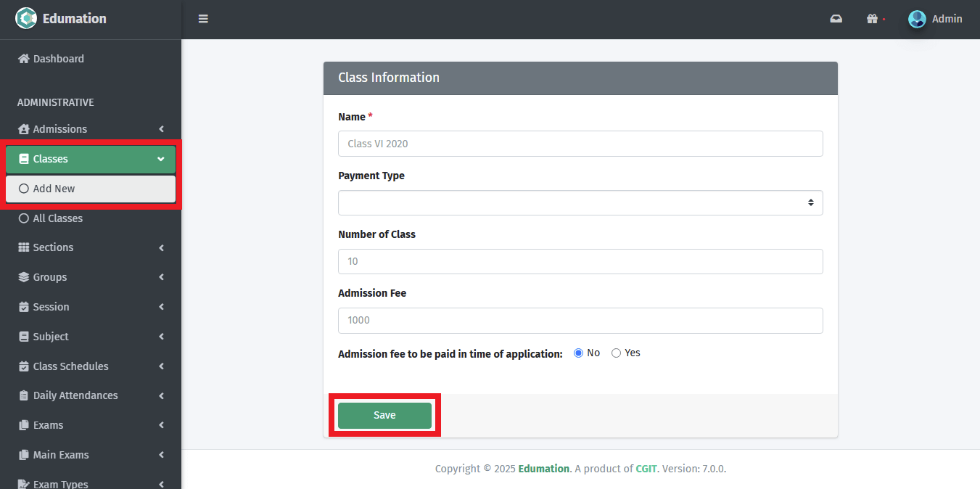
Task: Expand the Exam Types menu chevron
Action: pyautogui.click(x=161, y=484)
